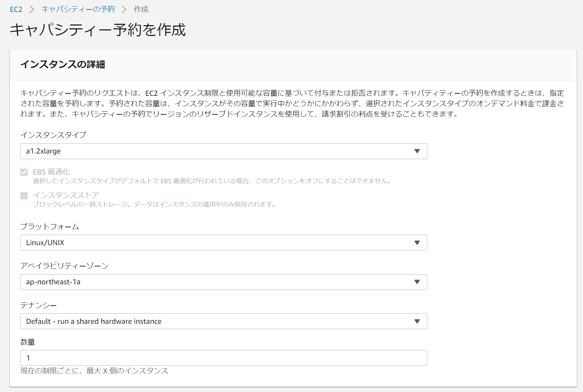Viewport: 583px width, 392px height.
Task: Click the インスタンスタイプ field label
Action: [53, 135]
